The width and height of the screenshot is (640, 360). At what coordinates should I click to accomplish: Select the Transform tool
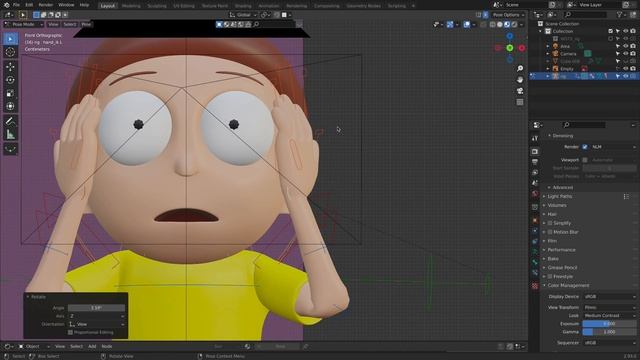[x=10, y=107]
